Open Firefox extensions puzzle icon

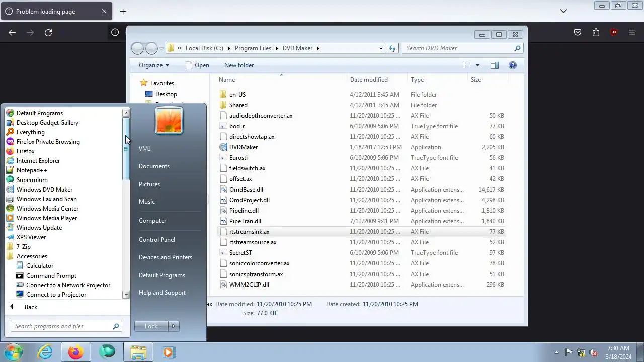pos(596,33)
